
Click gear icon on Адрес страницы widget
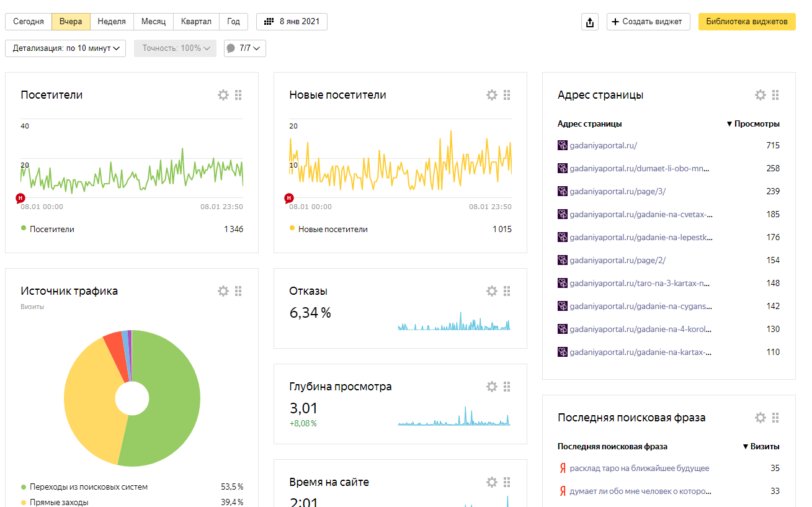click(761, 95)
